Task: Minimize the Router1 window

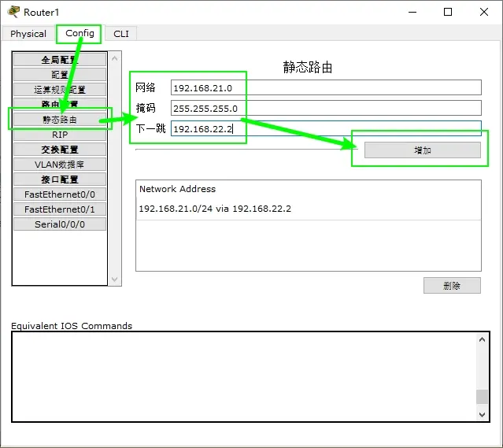Action: pos(412,12)
